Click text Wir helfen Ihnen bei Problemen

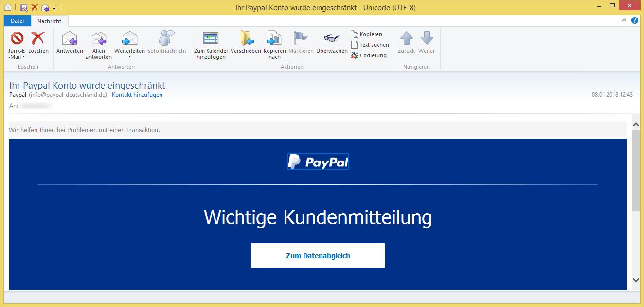tap(84, 130)
